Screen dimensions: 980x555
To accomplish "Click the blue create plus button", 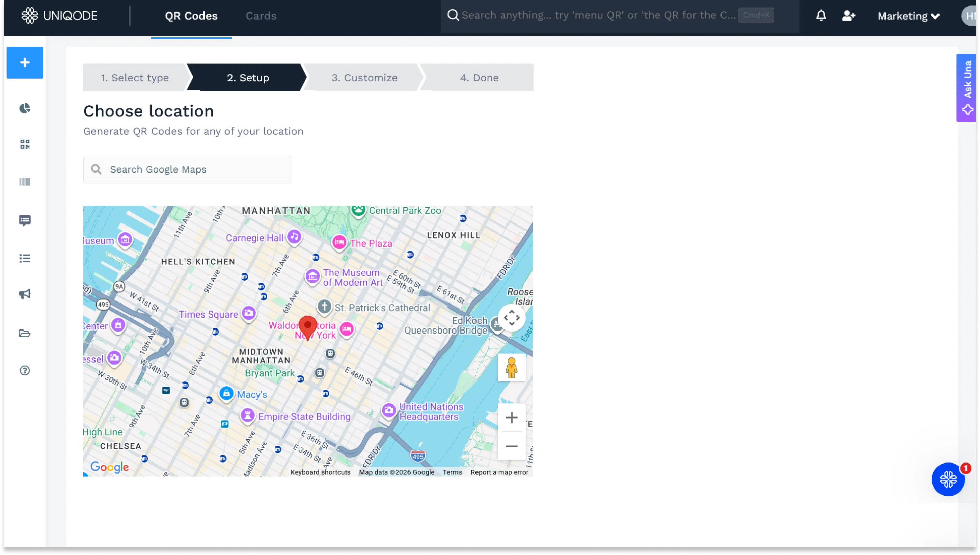I will pos(25,62).
